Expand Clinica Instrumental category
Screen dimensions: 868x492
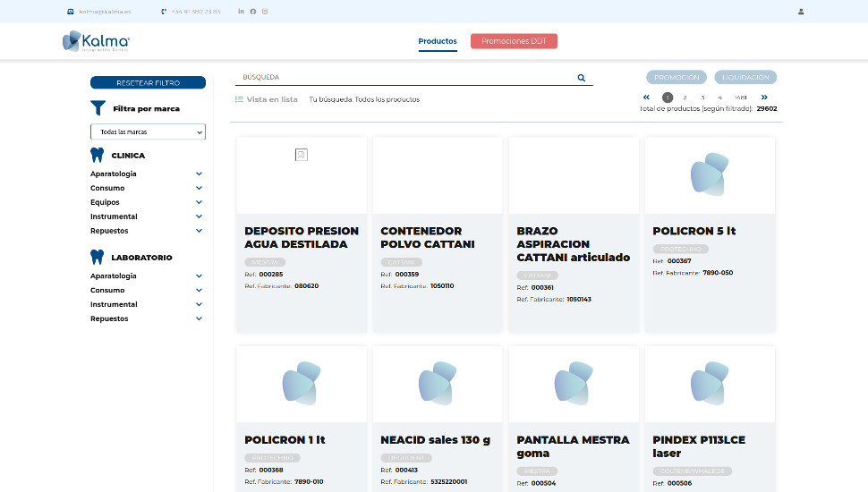147,216
